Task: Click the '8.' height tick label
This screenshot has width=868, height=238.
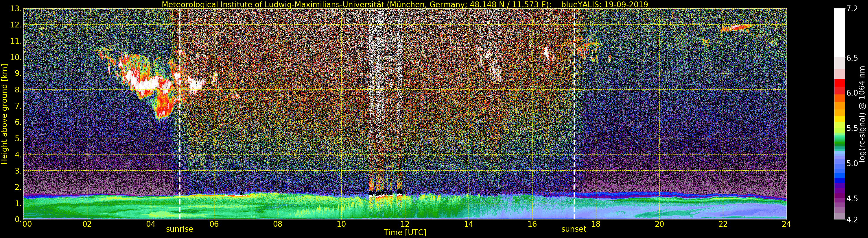Action: [18, 90]
